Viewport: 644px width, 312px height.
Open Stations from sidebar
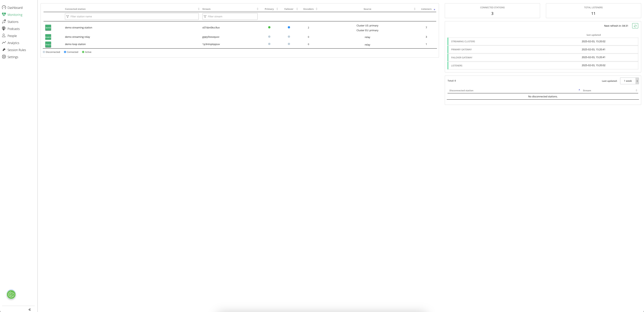tap(13, 22)
